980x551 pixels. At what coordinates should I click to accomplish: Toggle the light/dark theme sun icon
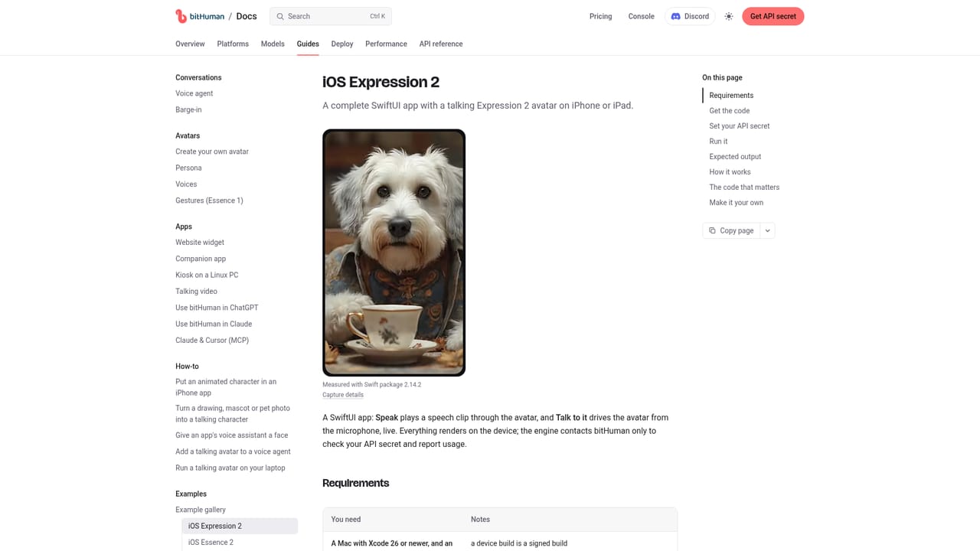(x=729, y=16)
